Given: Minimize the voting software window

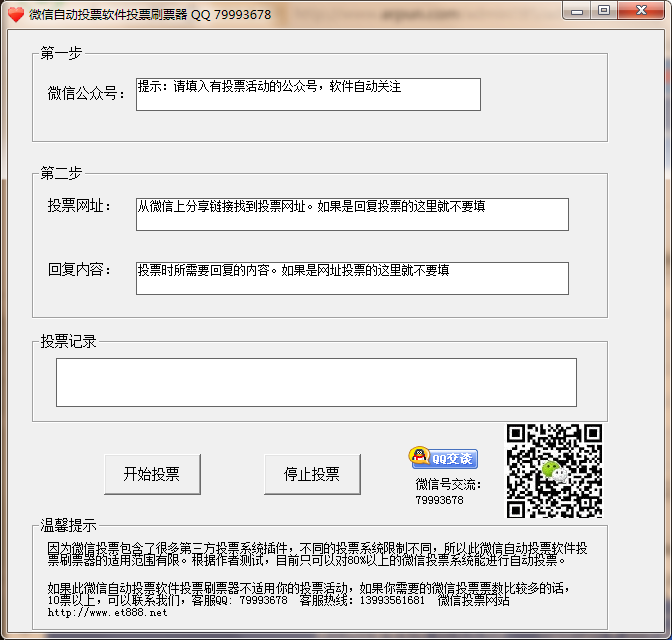Looking at the screenshot, I should pyautogui.click(x=577, y=11).
